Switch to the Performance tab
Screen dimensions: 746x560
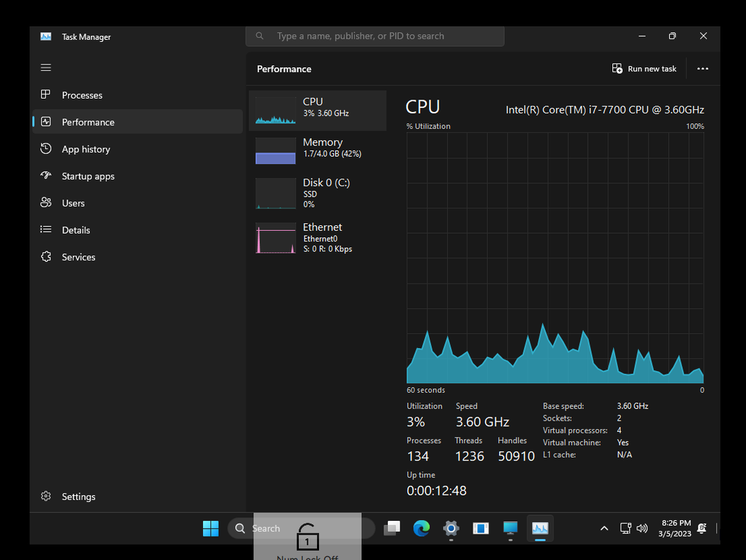pyautogui.click(x=138, y=122)
